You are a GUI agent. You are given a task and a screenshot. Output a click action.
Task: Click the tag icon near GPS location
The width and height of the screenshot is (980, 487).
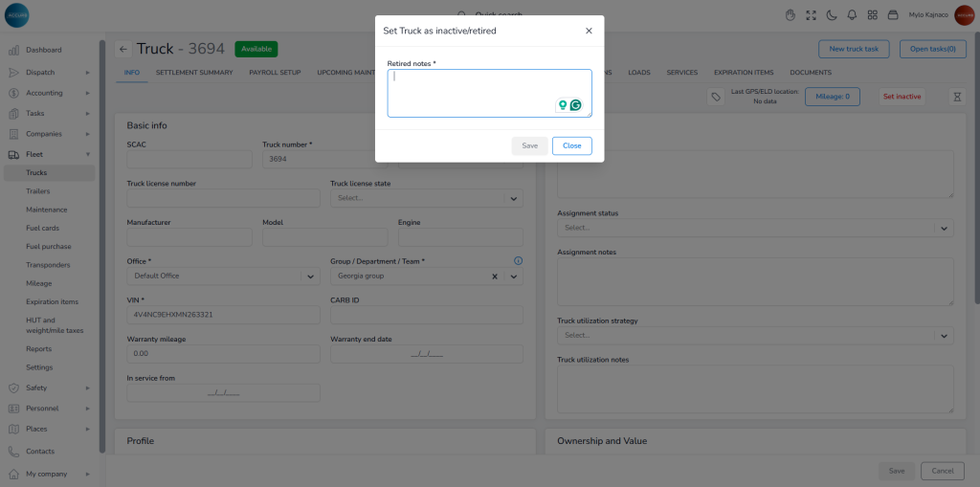tap(715, 97)
